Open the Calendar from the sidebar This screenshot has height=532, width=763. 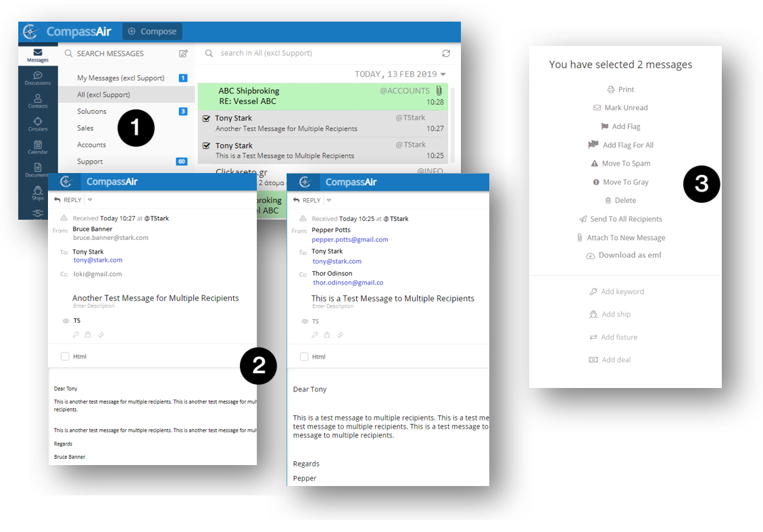click(37, 147)
